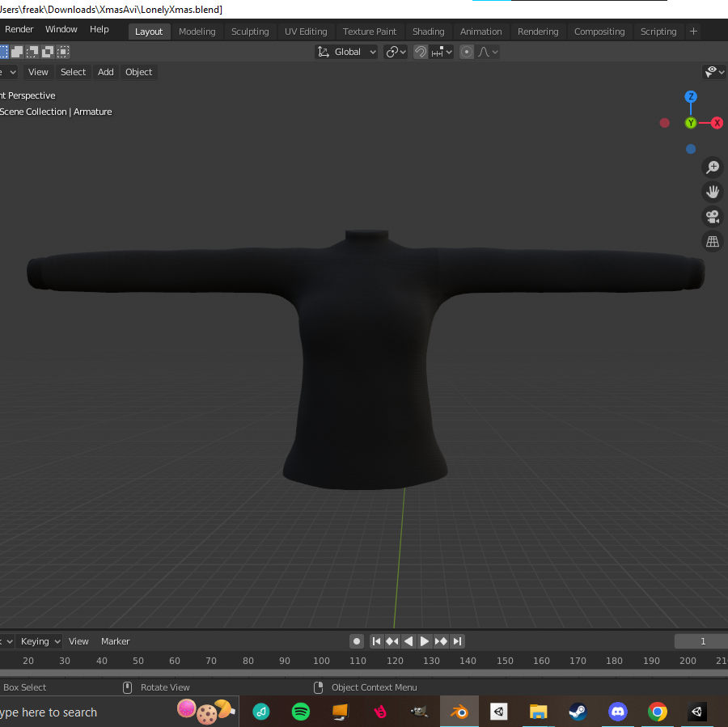This screenshot has width=728, height=727.
Task: Click the blue Z axis gizmo handle
Action: [x=691, y=96]
